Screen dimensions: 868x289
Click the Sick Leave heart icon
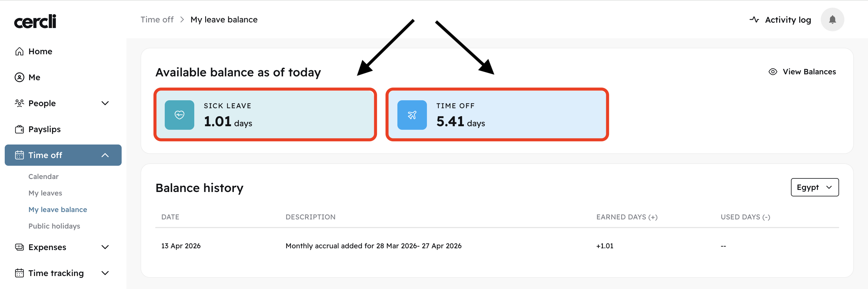pos(179,115)
